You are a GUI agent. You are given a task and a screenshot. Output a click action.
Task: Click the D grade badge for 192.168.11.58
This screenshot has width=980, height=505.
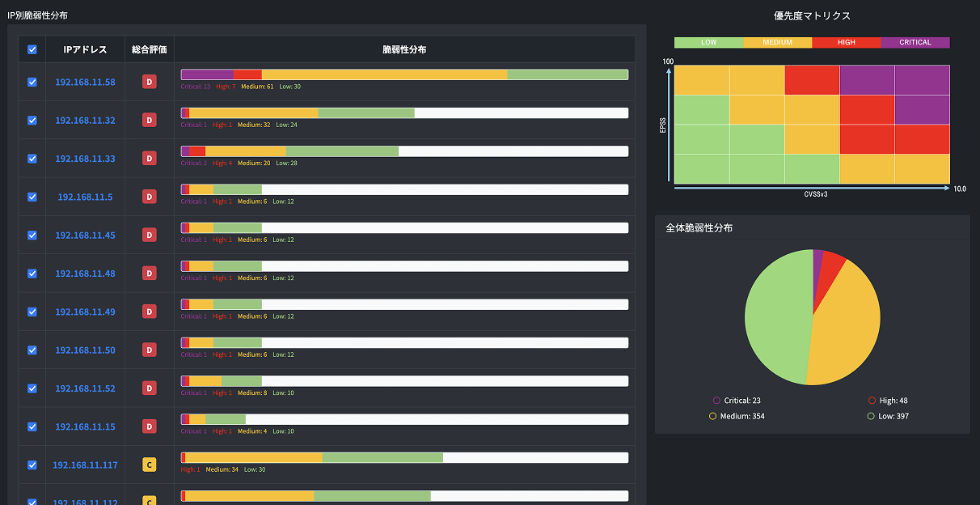coord(150,82)
